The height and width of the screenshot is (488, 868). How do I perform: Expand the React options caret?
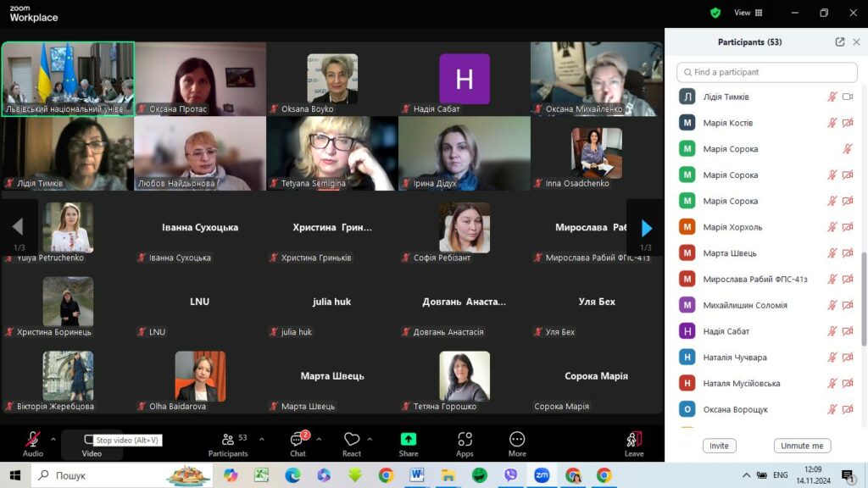(x=370, y=439)
